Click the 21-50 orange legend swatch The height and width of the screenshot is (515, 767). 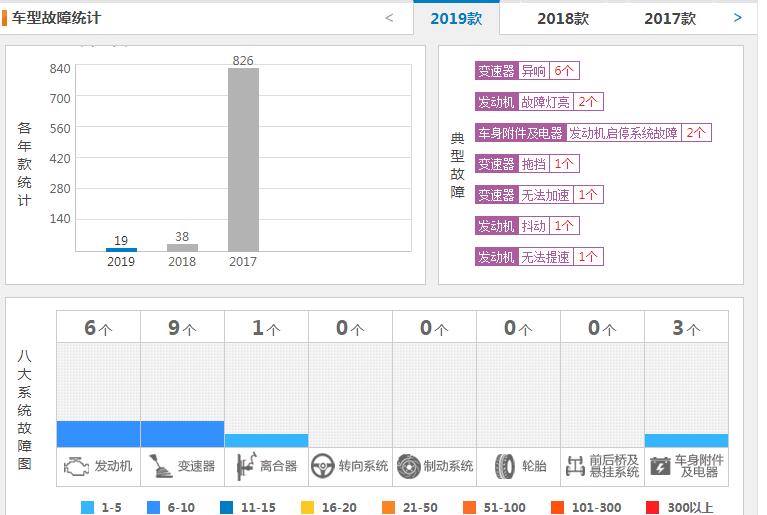388,508
